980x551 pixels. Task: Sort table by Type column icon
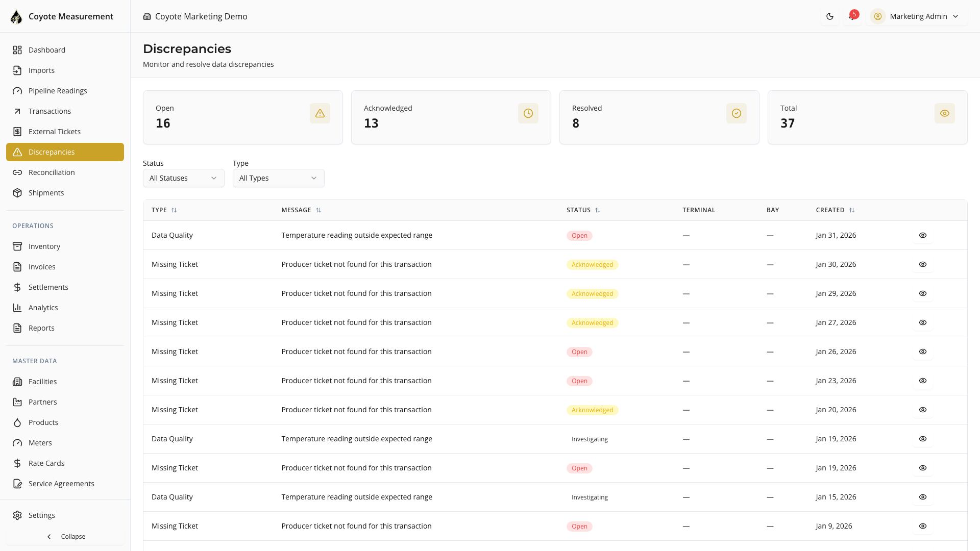point(174,210)
